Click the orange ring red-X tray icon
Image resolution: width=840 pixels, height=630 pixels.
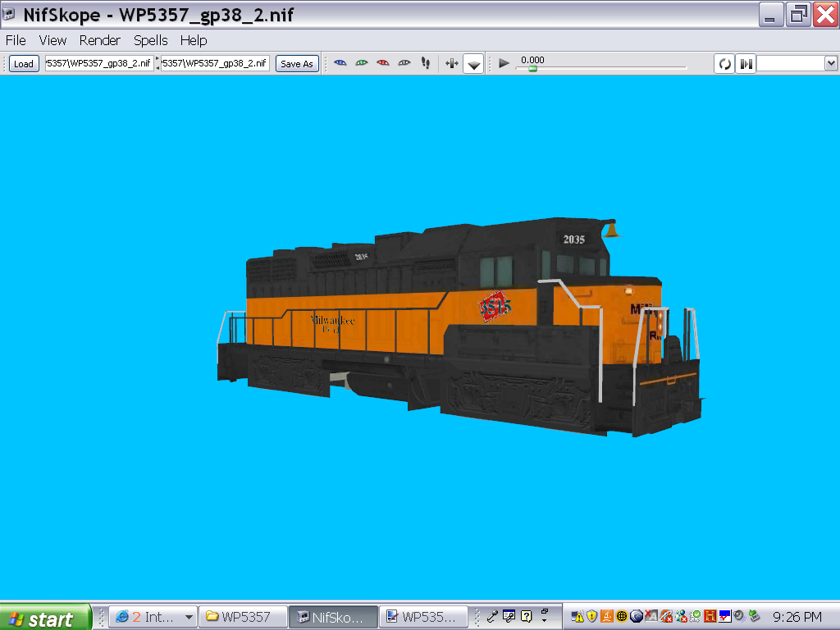point(666,617)
